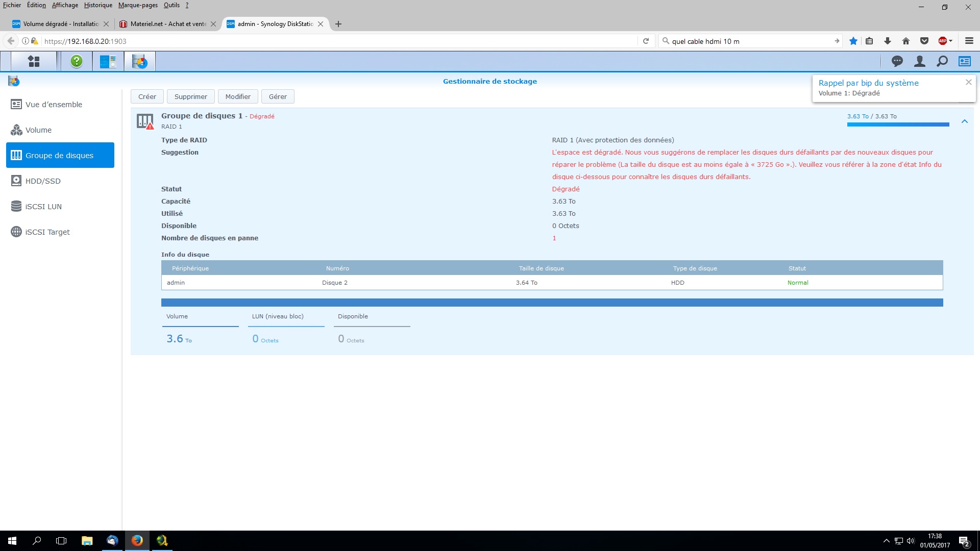Open the ABP extension dropdown arrow
This screenshot has height=551, width=980.
[950, 41]
